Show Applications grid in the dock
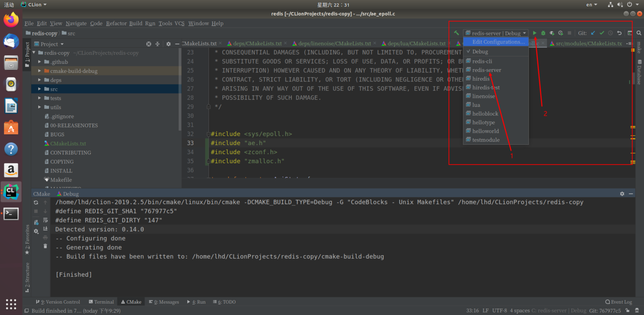This screenshot has height=315, width=644. 11,303
